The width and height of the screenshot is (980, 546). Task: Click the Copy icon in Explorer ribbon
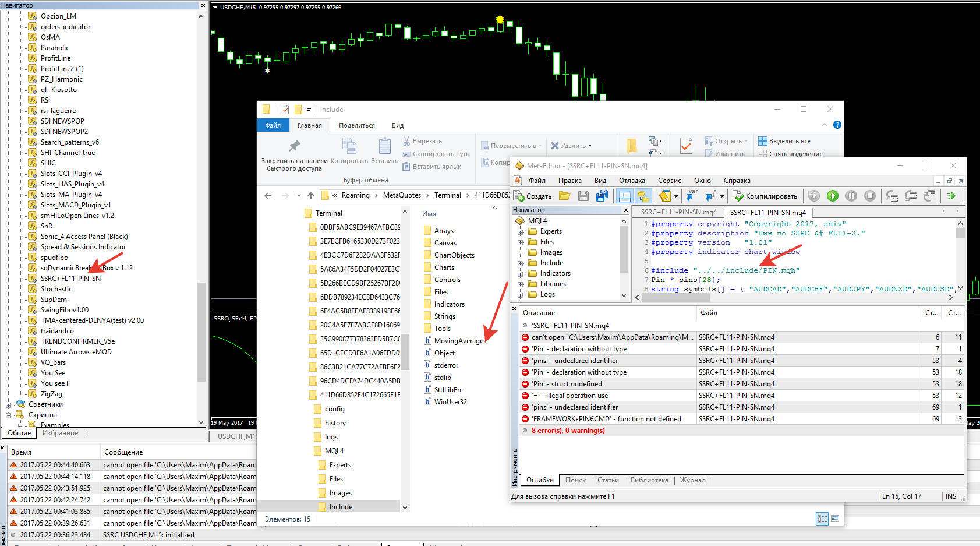pyautogui.click(x=349, y=146)
